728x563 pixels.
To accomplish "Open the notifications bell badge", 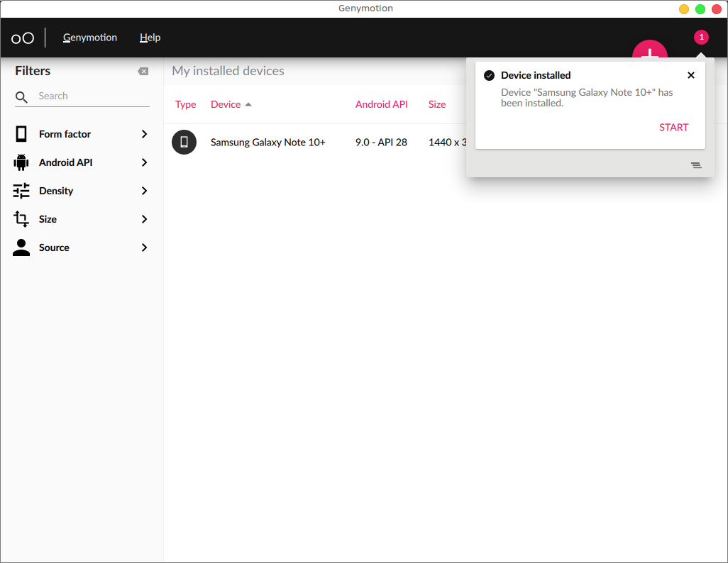I will [701, 38].
